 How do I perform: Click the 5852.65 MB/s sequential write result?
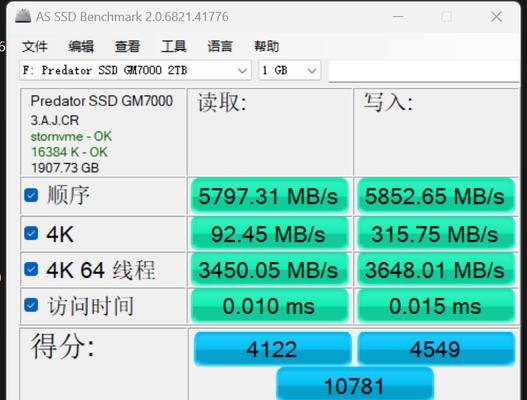click(436, 196)
